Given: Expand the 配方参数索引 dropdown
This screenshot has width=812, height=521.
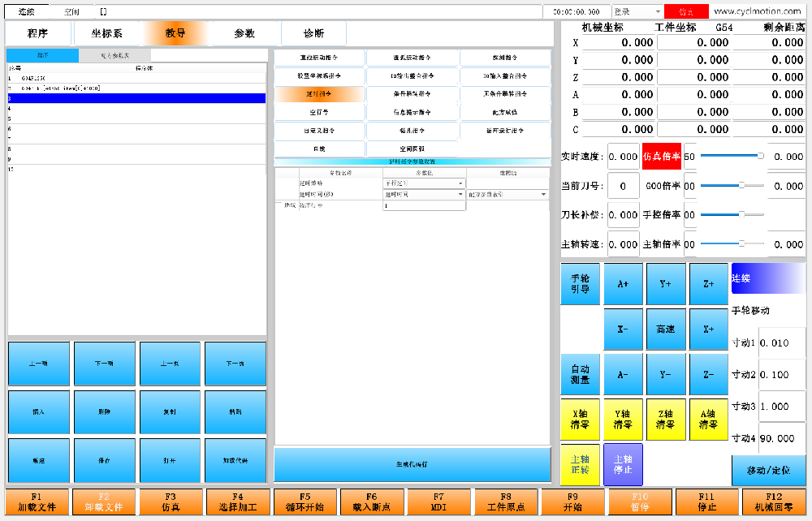Looking at the screenshot, I should pos(508,195).
